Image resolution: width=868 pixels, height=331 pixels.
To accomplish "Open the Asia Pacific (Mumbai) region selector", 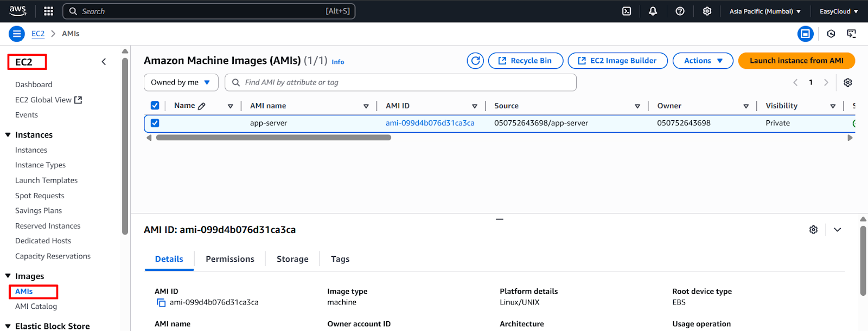I will [765, 11].
